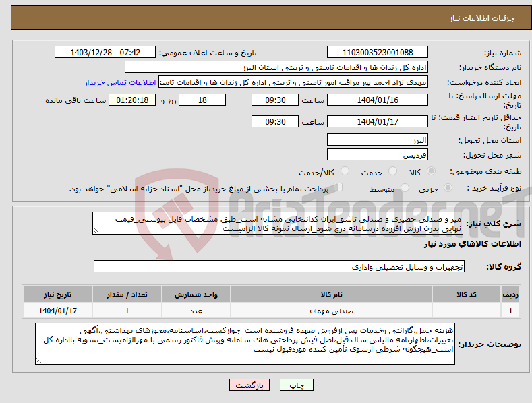
Task: Click the شهر محل تحویل فردیس field
Action: click(378, 155)
